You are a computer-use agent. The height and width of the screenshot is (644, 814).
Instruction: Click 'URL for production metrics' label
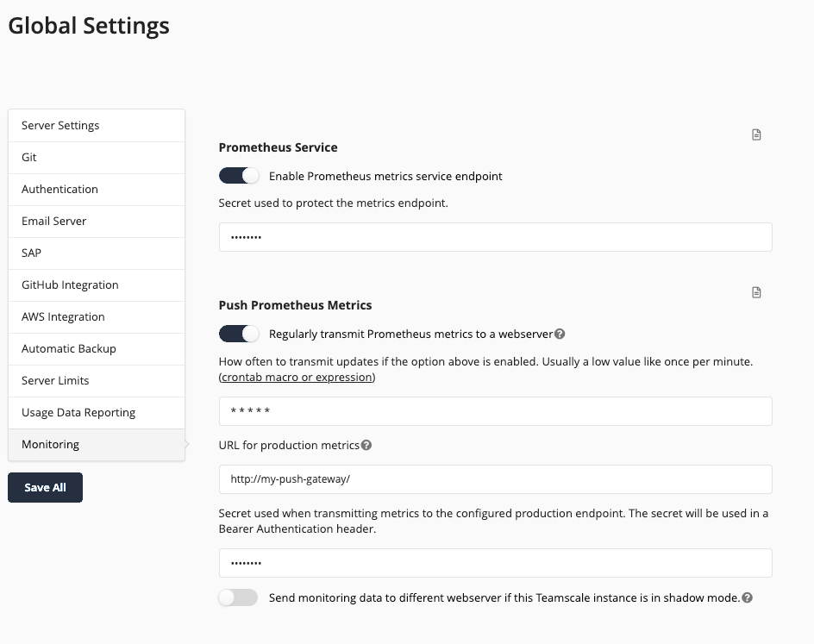coord(289,445)
